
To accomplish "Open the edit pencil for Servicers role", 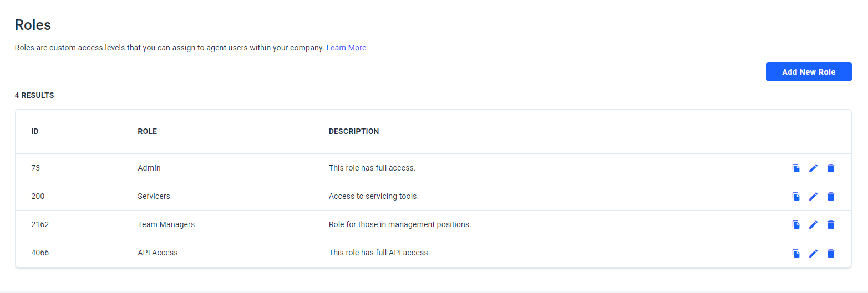I will click(813, 196).
